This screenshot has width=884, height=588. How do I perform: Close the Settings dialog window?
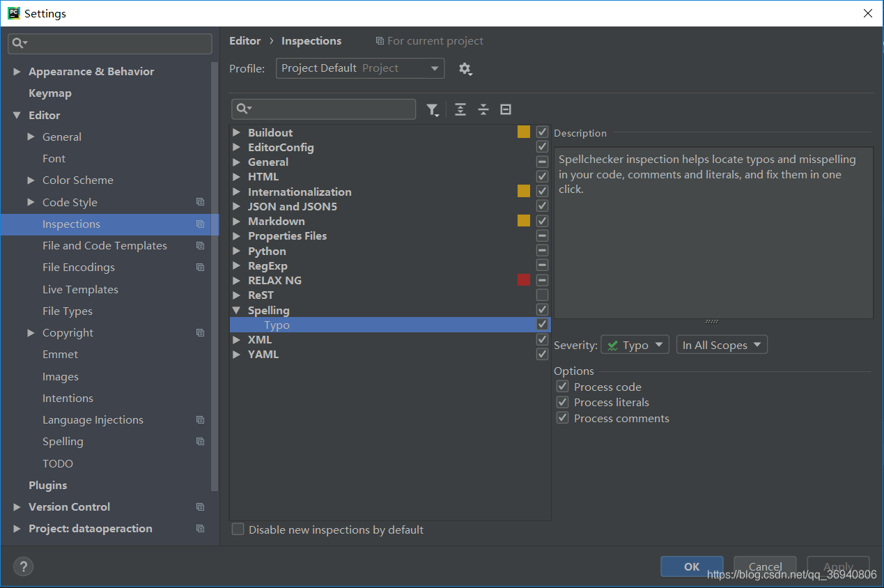pyautogui.click(x=867, y=13)
